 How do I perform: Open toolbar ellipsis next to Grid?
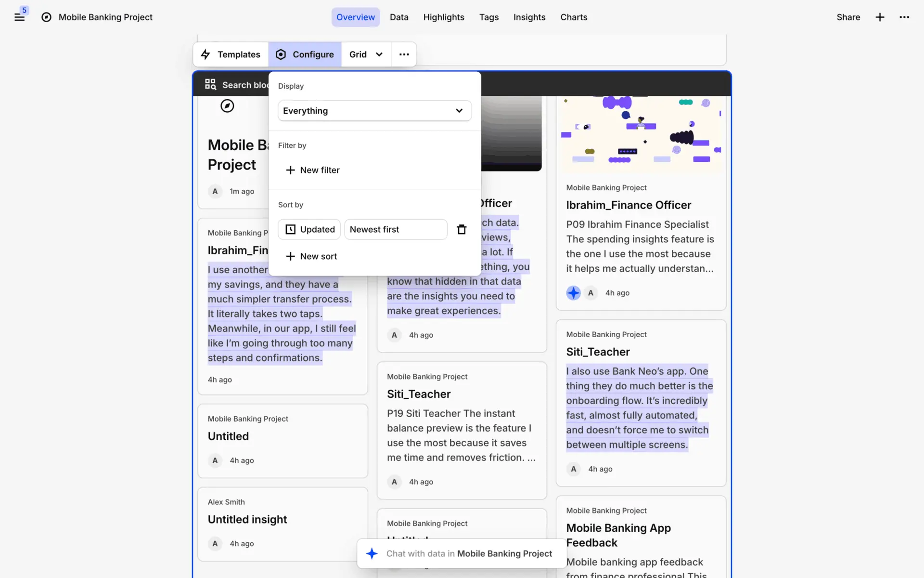[404, 54]
